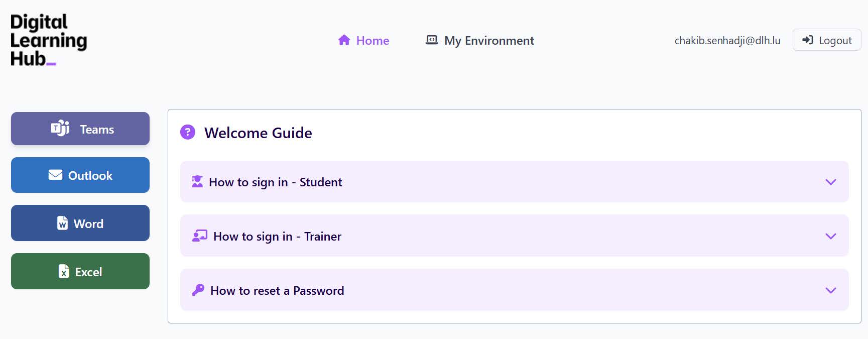Expand the How to reset a Password chevron
This screenshot has width=868, height=339.
[x=831, y=290]
